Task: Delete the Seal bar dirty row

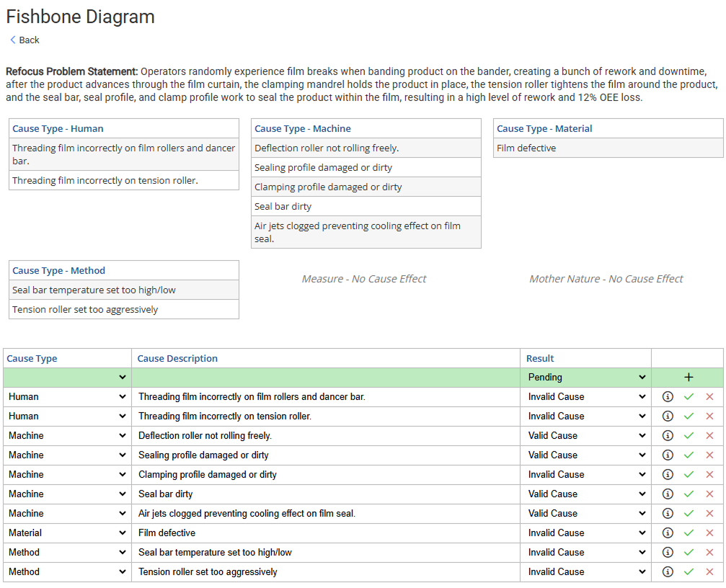Action: (x=709, y=494)
